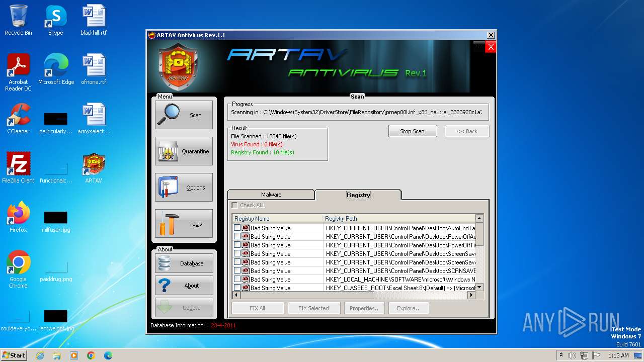Close ARTAV using the red X
This screenshot has height=362, width=644.
tap(491, 47)
